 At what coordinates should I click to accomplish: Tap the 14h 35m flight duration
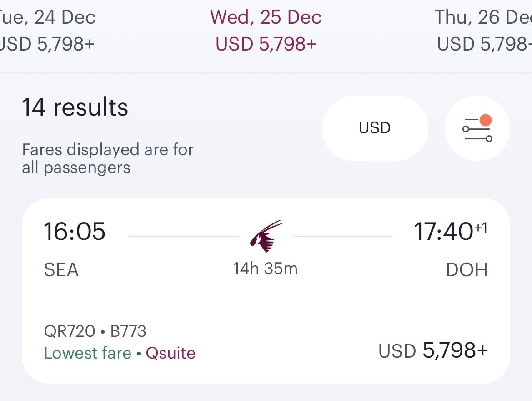point(266,269)
